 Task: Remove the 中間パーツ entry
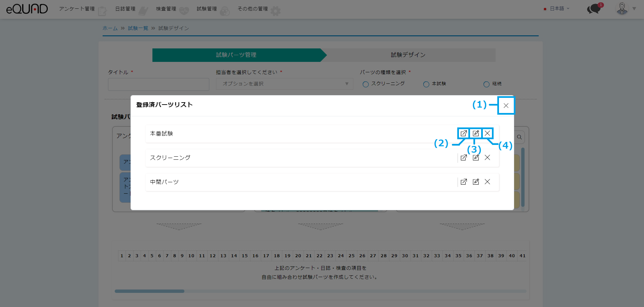[x=487, y=182]
